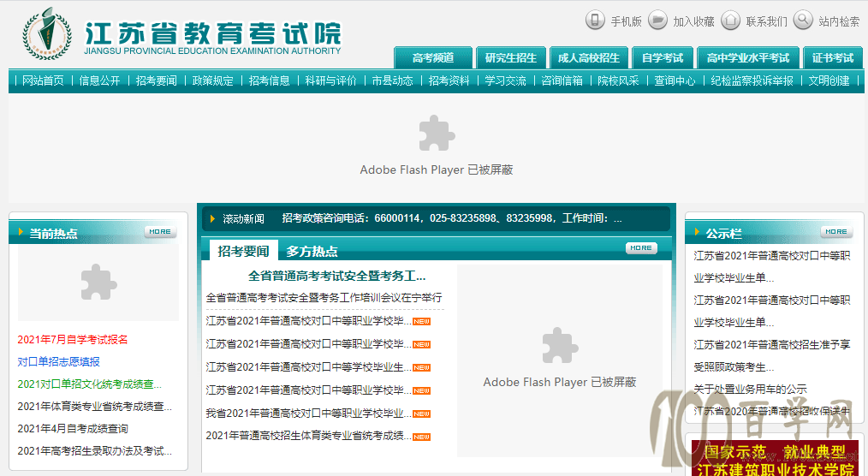Screen dimensions: 868x476
Task: Open 查询中心 in navigation bar
Action: point(675,80)
